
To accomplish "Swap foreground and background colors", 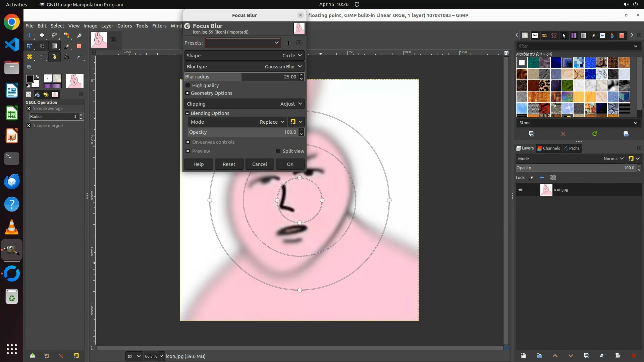I will (x=37, y=77).
